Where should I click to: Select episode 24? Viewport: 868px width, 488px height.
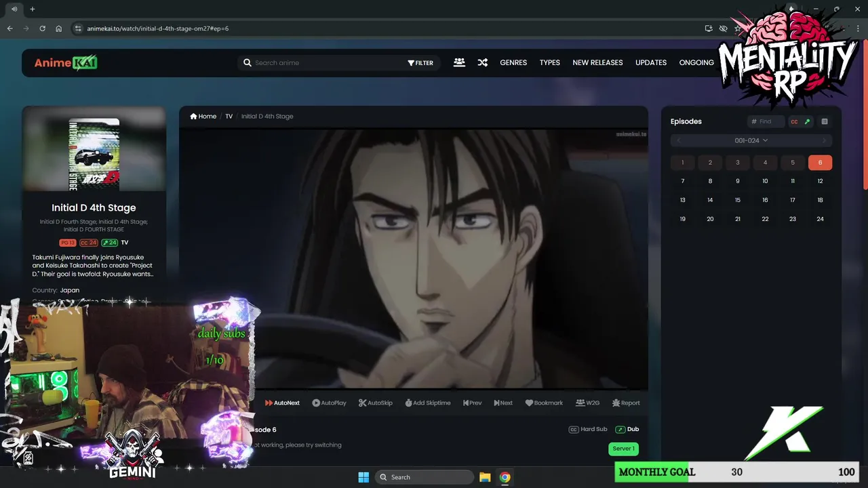tap(820, 219)
